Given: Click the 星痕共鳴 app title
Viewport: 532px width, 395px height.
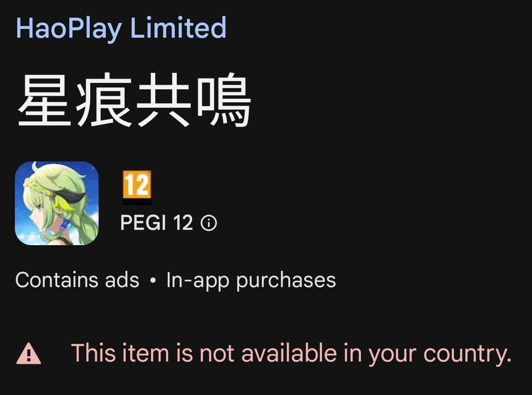Looking at the screenshot, I should [134, 100].
